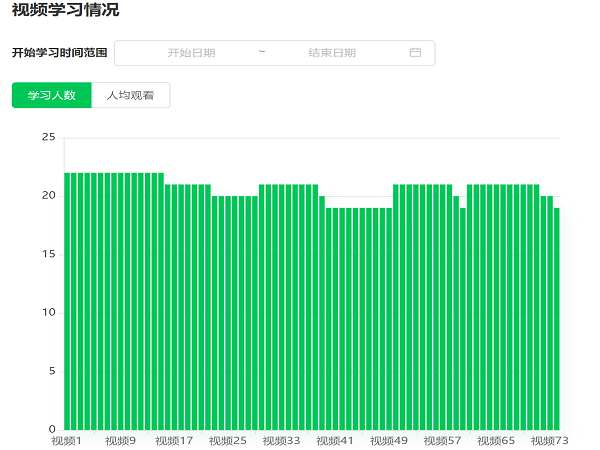Image resolution: width=600 pixels, height=450 pixels.
Task: Click the calendar icon in date range field
Action: click(x=415, y=53)
